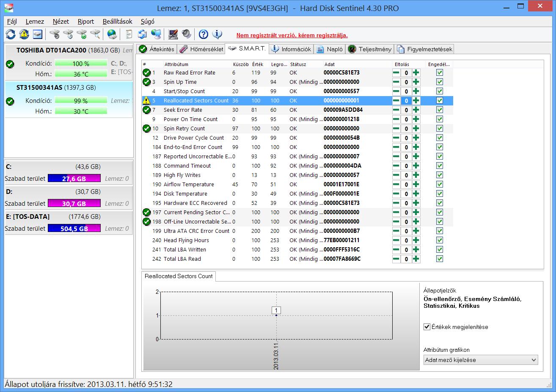
Task: Open the Beállítások menu
Action: click(117, 22)
